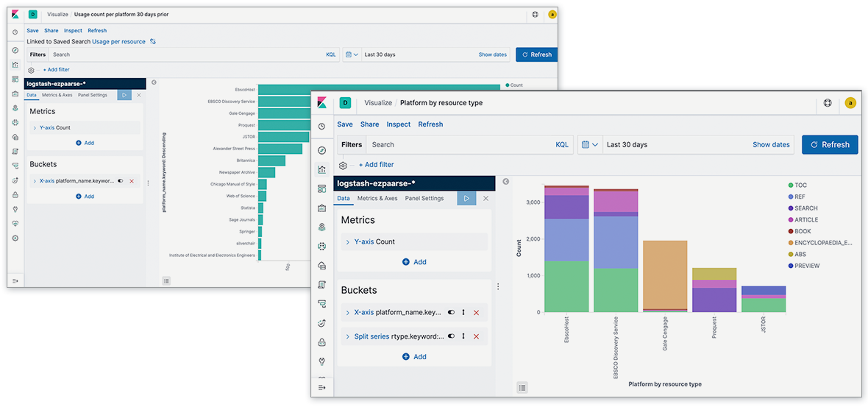Switch to Metrics & Axes tab in front window
The image size is (868, 410).
point(377,198)
